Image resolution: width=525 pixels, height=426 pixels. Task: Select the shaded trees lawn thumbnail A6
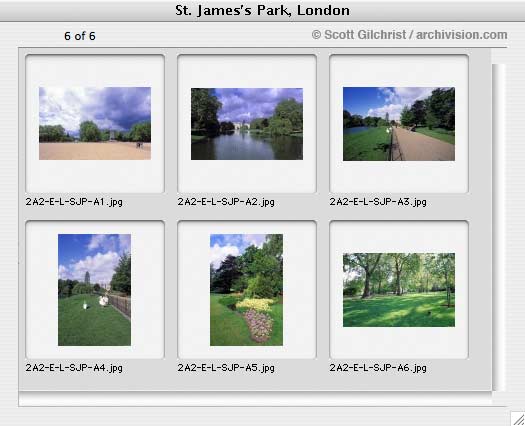point(399,290)
